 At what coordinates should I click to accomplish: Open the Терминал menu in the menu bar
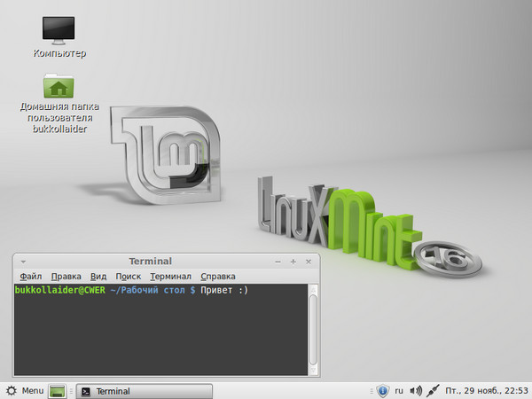[x=171, y=277]
